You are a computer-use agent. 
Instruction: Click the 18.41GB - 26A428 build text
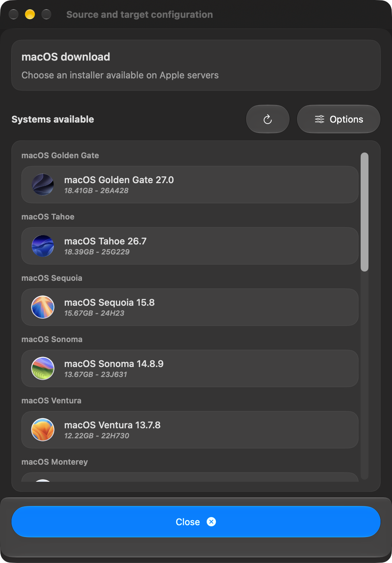click(x=96, y=191)
